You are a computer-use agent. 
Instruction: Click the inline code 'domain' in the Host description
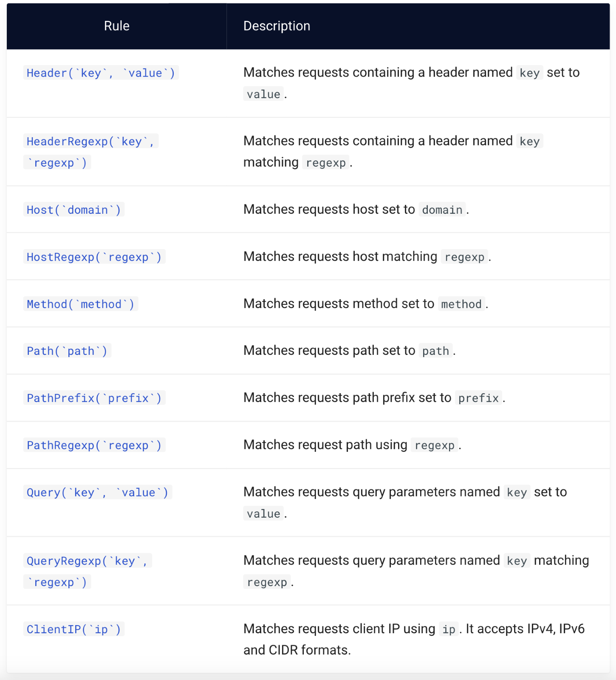(x=442, y=210)
